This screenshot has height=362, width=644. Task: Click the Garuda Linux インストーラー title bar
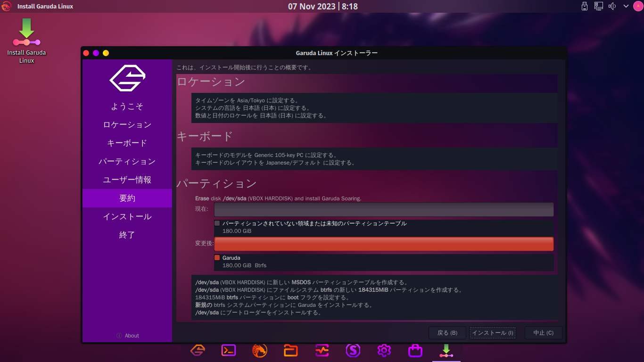337,53
